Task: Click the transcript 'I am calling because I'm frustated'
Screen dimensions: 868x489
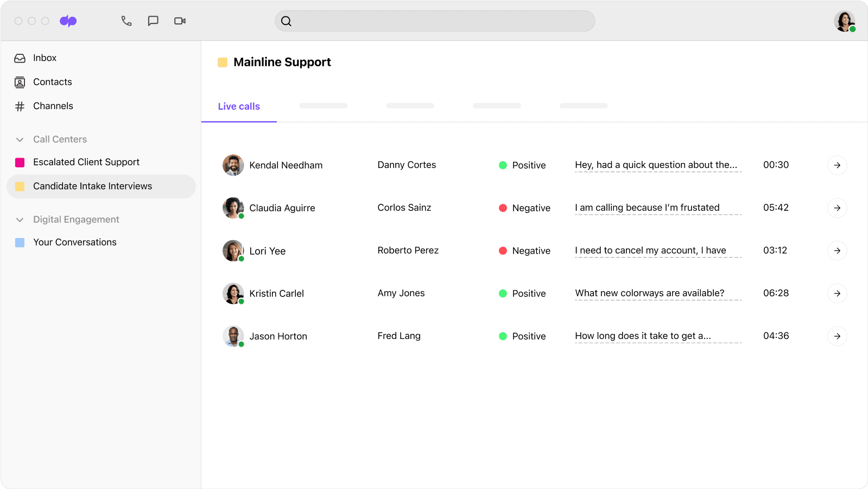Action: [647, 208]
